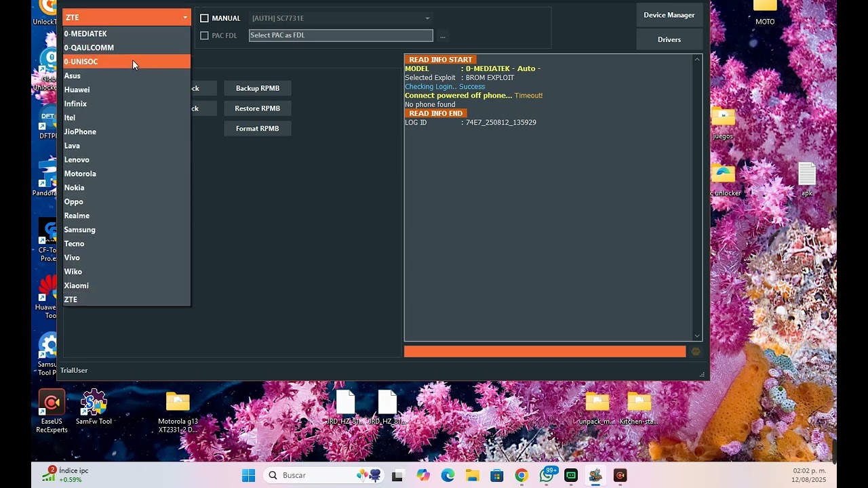Select Itel in the brand list
This screenshot has width=868, height=488.
[x=126, y=117]
